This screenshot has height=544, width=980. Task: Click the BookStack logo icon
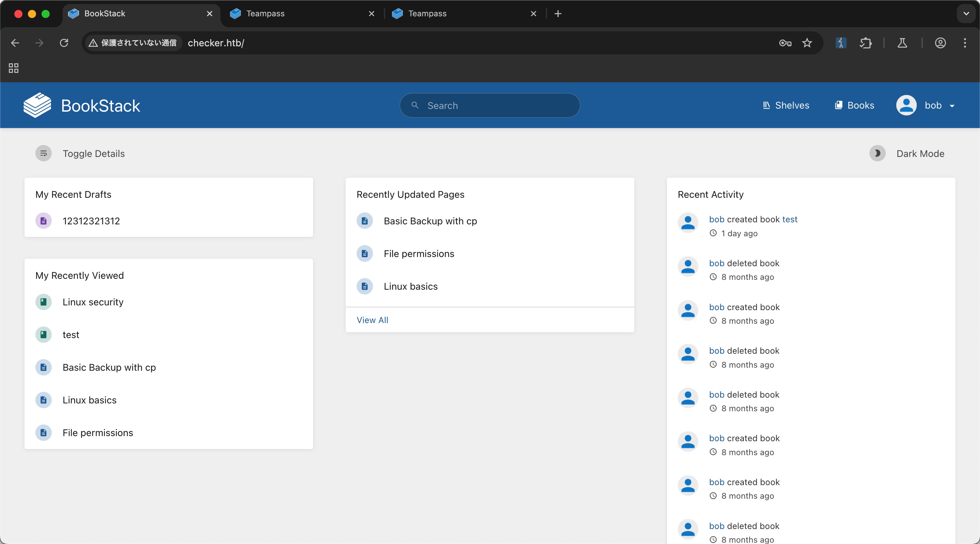37,106
